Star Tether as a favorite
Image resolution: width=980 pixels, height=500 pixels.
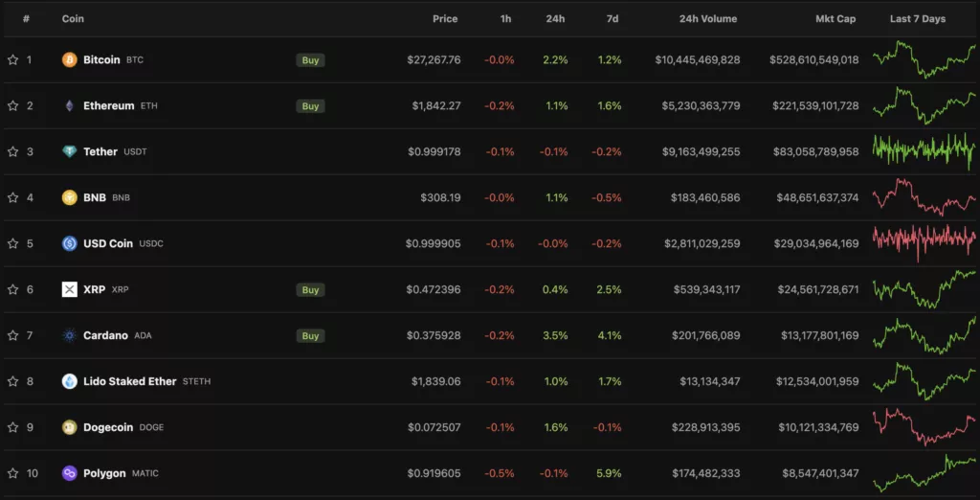point(12,151)
